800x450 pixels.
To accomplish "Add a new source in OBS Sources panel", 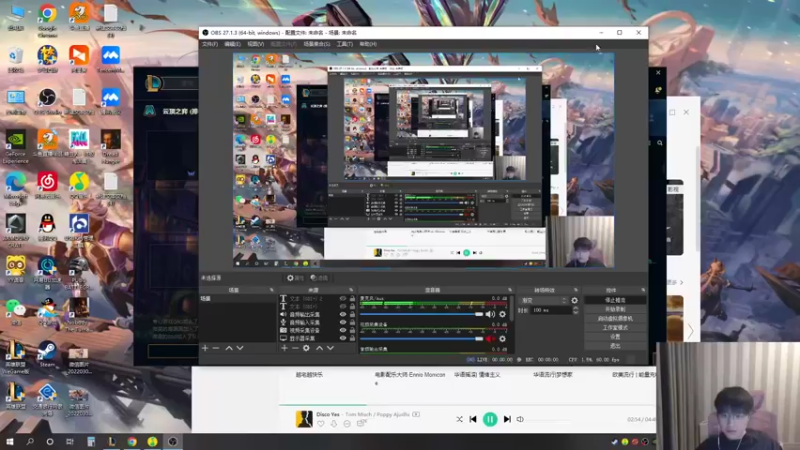I will coord(284,348).
